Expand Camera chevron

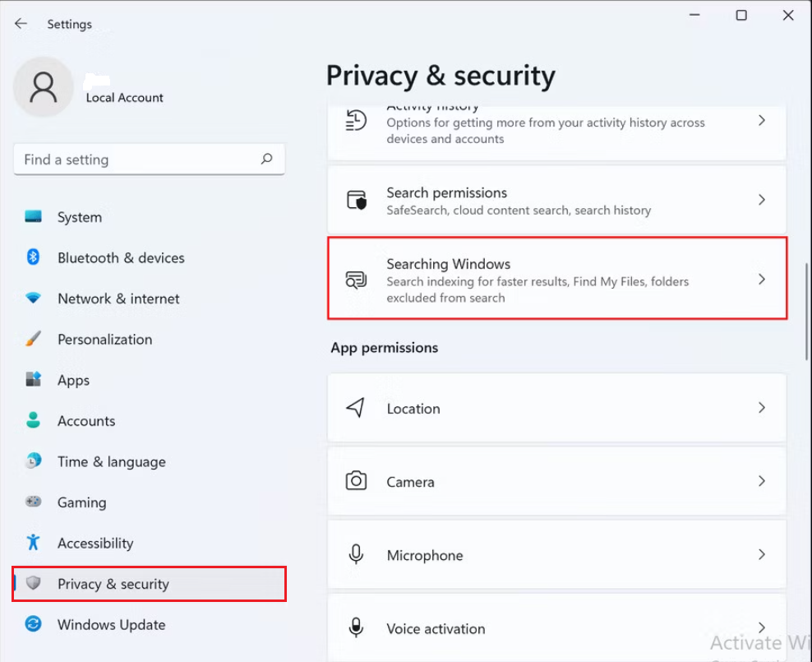click(761, 481)
